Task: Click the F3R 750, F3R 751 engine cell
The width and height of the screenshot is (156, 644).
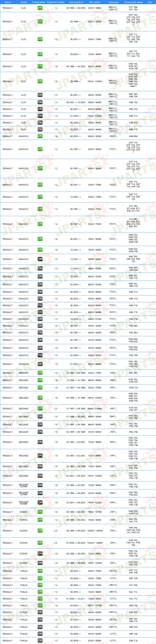Action: coord(133,409)
